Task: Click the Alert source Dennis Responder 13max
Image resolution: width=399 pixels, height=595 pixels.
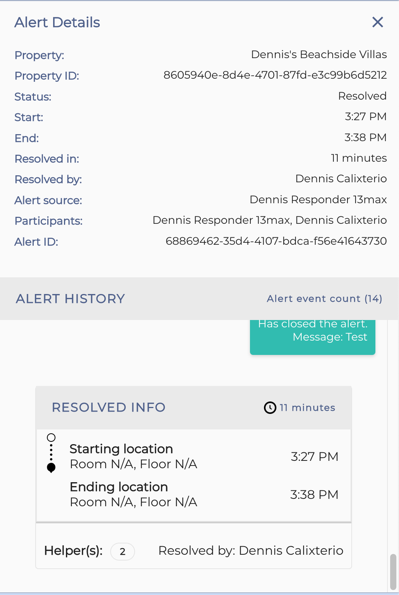Action: click(x=318, y=200)
